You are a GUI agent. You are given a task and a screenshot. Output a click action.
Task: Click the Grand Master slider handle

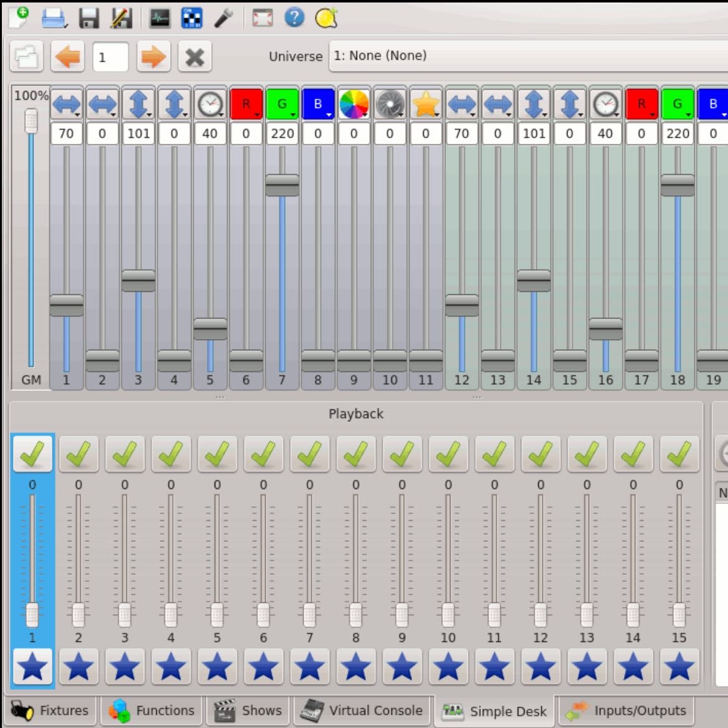(31, 121)
